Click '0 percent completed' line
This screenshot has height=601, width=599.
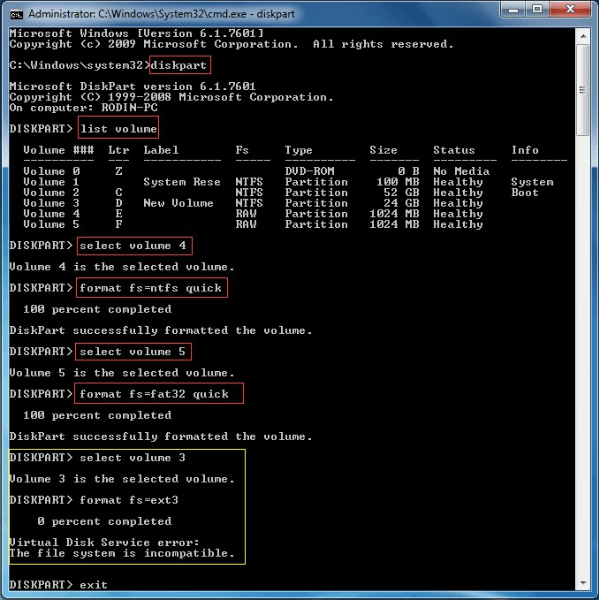(104, 521)
